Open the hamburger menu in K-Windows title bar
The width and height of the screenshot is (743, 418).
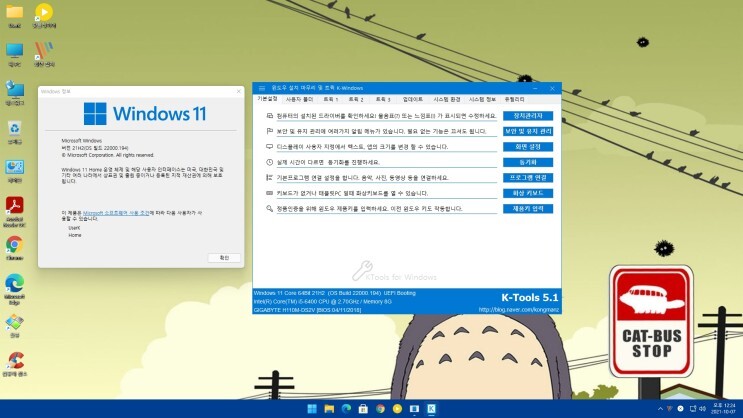pyautogui.click(x=262, y=88)
